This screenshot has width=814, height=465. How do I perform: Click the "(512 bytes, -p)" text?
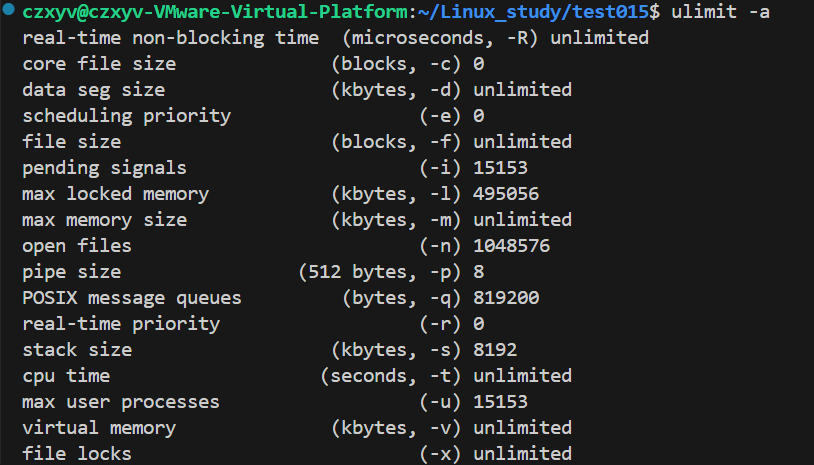pyautogui.click(x=379, y=272)
